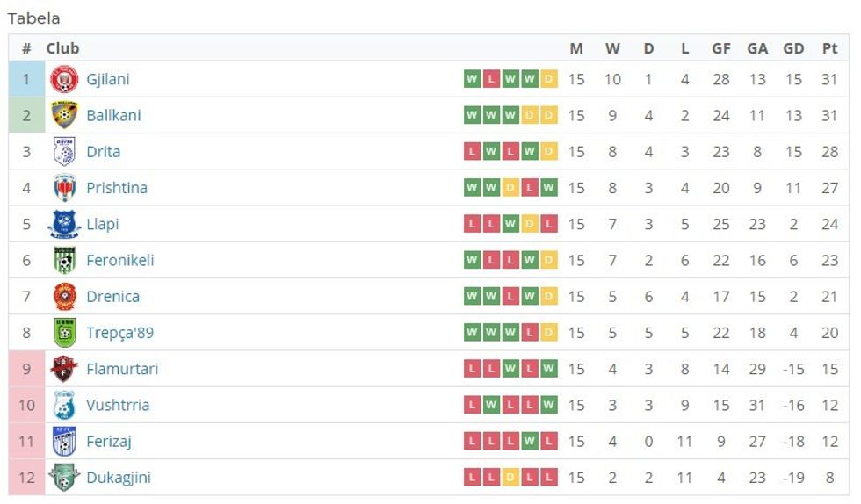
Task: Click the Prishtina club crest icon
Action: pyautogui.click(x=64, y=188)
